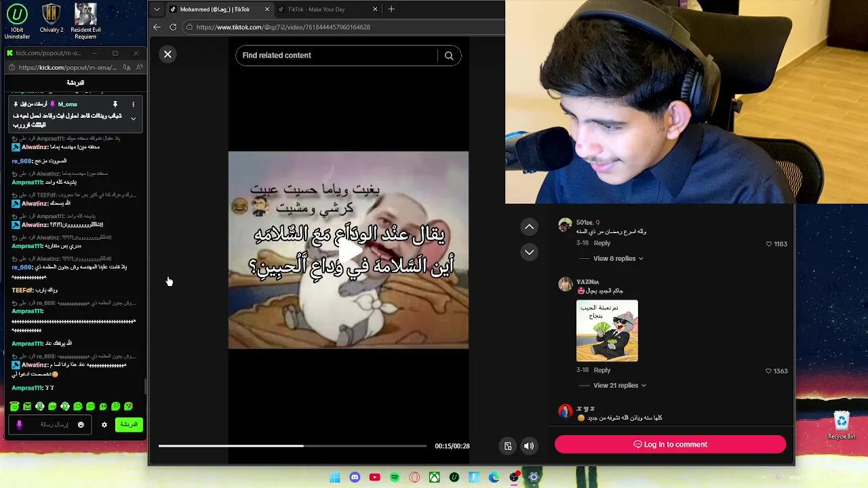
Task: Close the TikTok video viewer with X
Action: (x=167, y=54)
